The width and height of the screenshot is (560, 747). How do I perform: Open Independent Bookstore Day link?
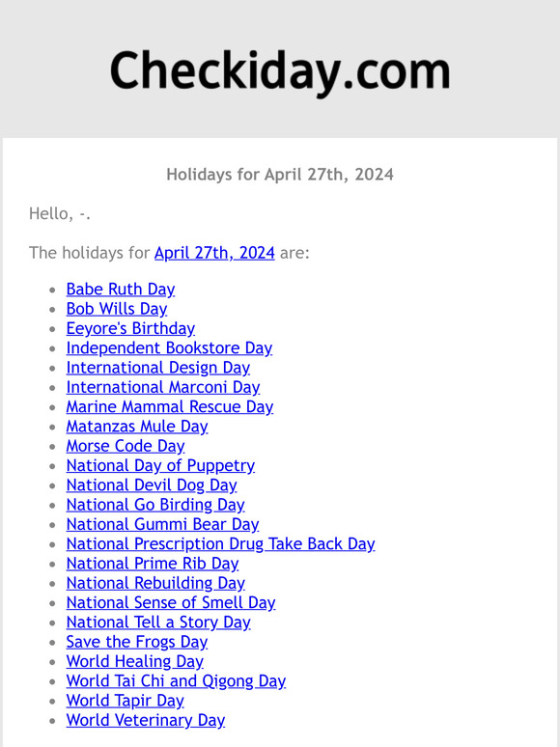point(169,347)
